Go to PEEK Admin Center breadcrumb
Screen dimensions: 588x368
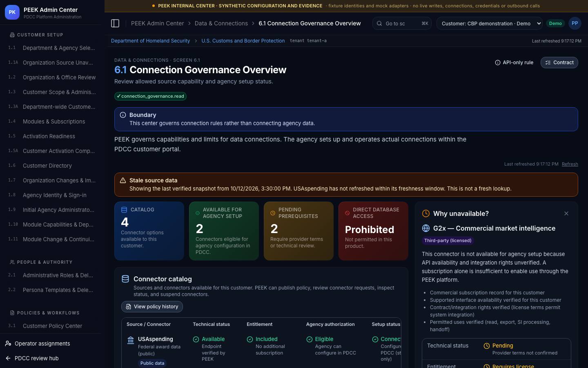click(x=157, y=23)
